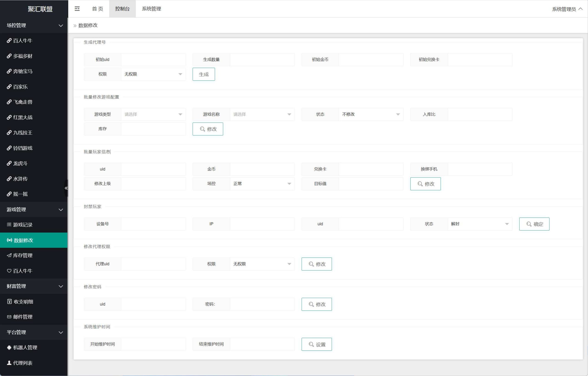Image resolution: width=588 pixels, height=376 pixels.
Task: Open 库存管理 paper-plane icon item
Action: [9, 255]
